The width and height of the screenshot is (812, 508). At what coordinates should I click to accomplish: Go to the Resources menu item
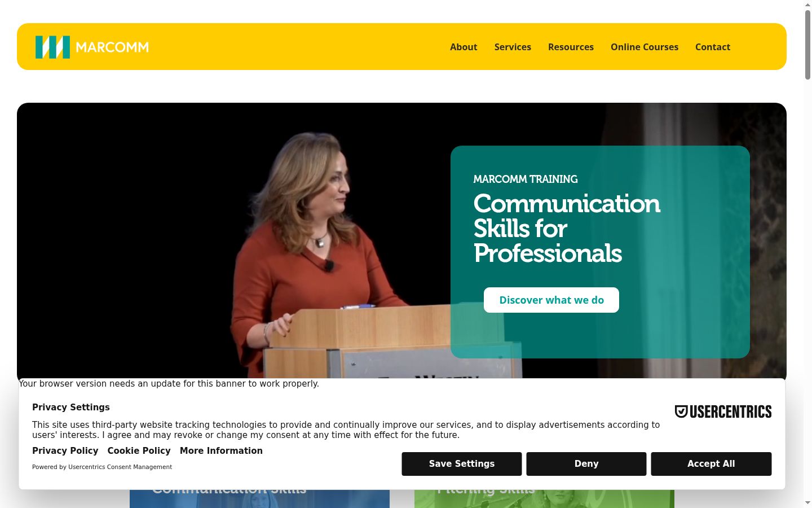571,47
